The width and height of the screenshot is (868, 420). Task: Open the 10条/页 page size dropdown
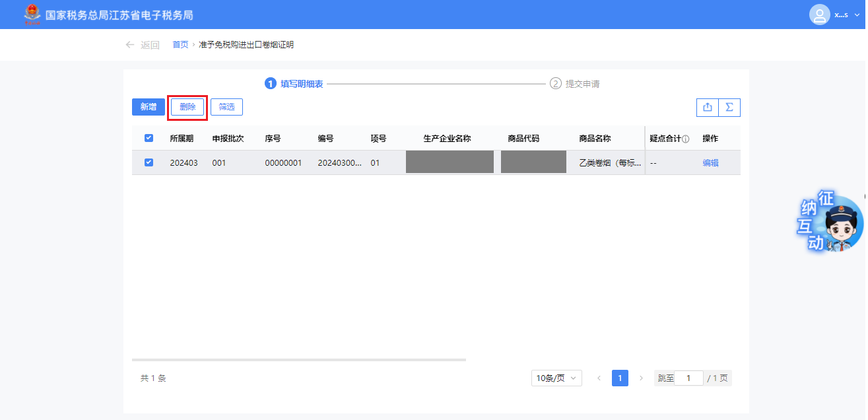coord(556,378)
